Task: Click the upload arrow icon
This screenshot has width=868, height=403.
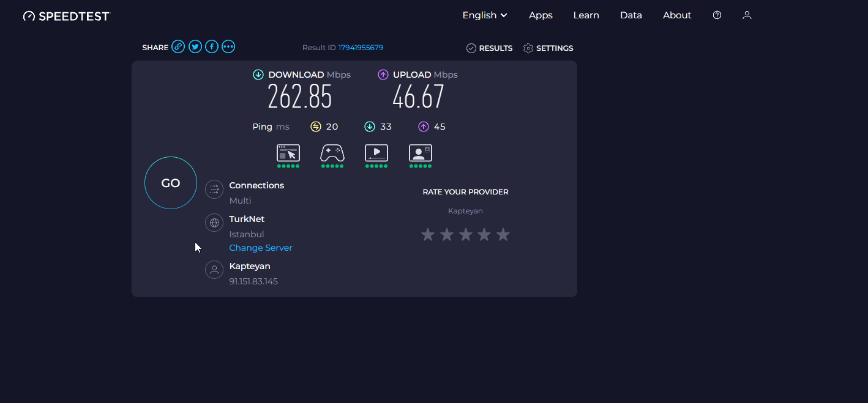Action: pos(383,75)
